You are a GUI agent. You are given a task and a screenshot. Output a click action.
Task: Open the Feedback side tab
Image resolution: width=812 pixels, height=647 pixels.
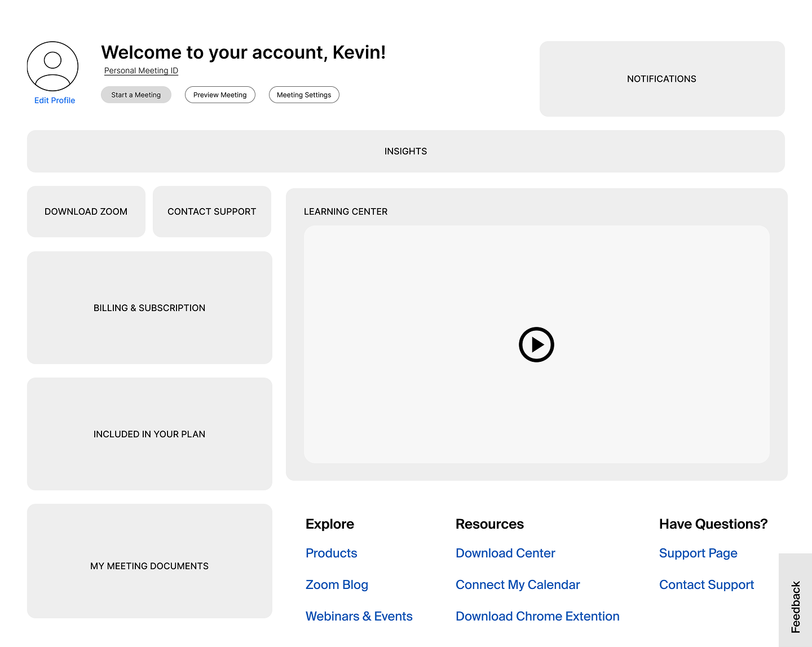(x=795, y=600)
